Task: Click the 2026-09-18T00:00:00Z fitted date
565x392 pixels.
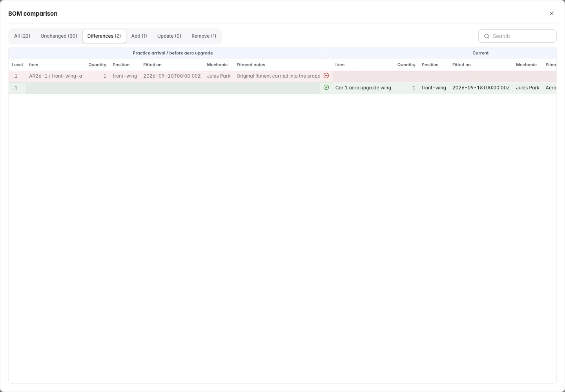Action: pyautogui.click(x=481, y=88)
